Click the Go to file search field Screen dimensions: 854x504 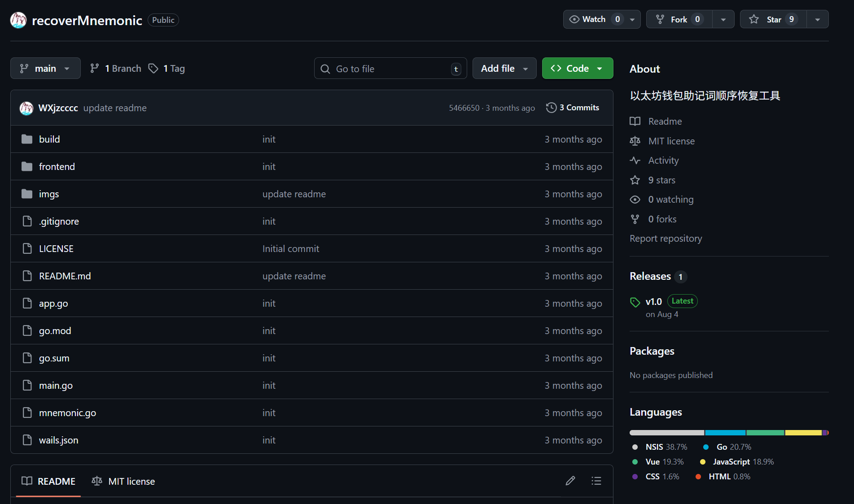click(x=390, y=69)
